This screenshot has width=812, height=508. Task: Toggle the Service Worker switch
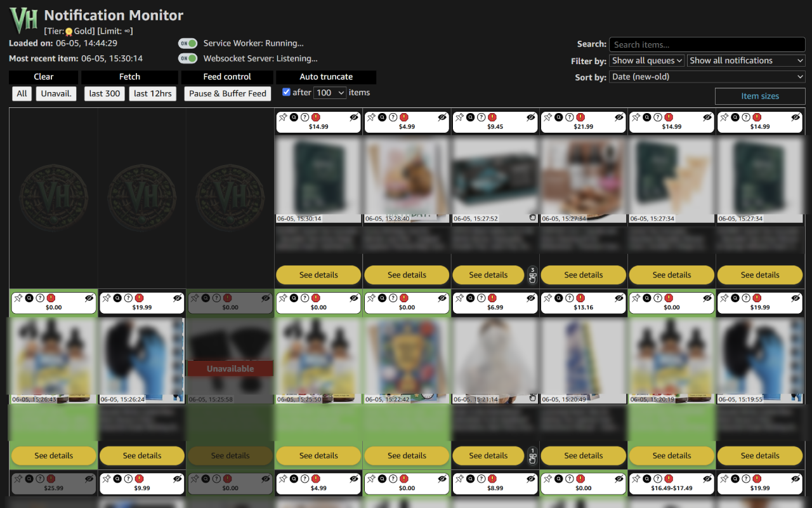(x=188, y=43)
